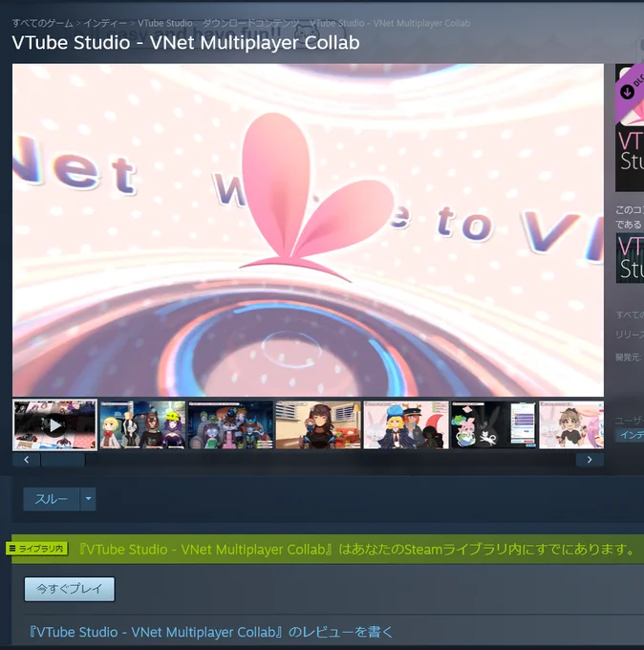Open the インディー breadcrumb link
Screen dimensions: 644x650
(x=105, y=23)
